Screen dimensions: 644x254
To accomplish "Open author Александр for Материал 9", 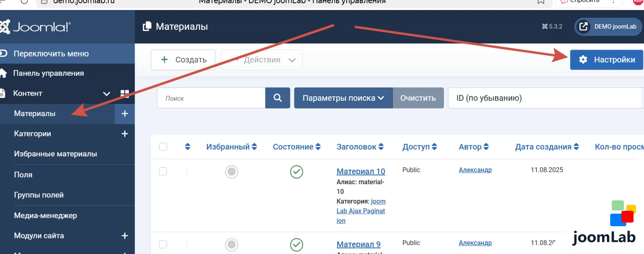I will coord(475,243).
